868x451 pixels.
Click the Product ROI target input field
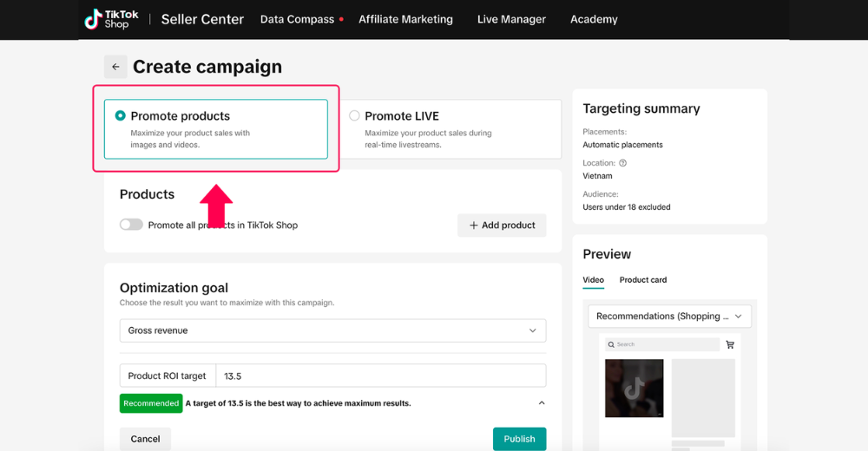coord(380,376)
